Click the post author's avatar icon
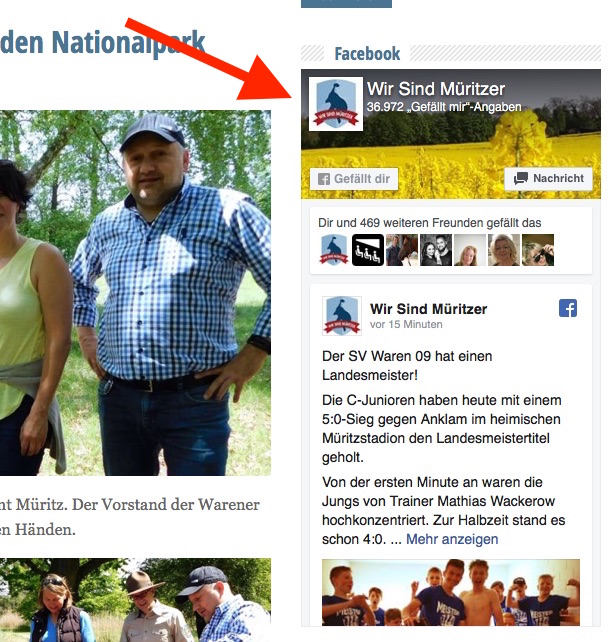Screen dimensions: 613x642 pos(342,316)
